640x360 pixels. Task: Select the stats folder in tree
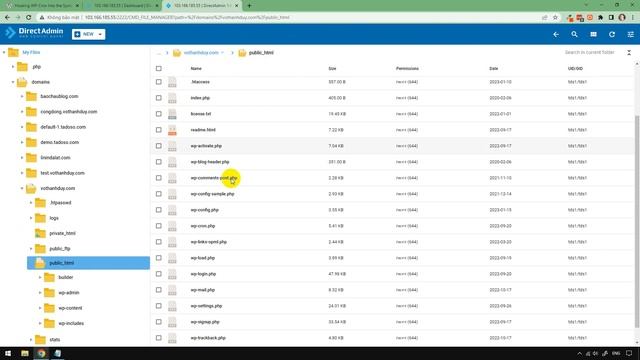pyautogui.click(x=54, y=339)
